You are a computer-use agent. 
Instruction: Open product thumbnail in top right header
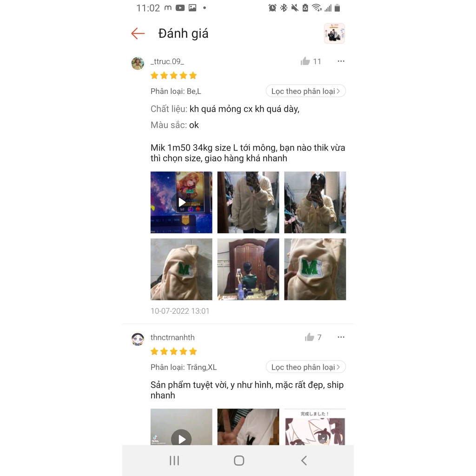pos(334,33)
